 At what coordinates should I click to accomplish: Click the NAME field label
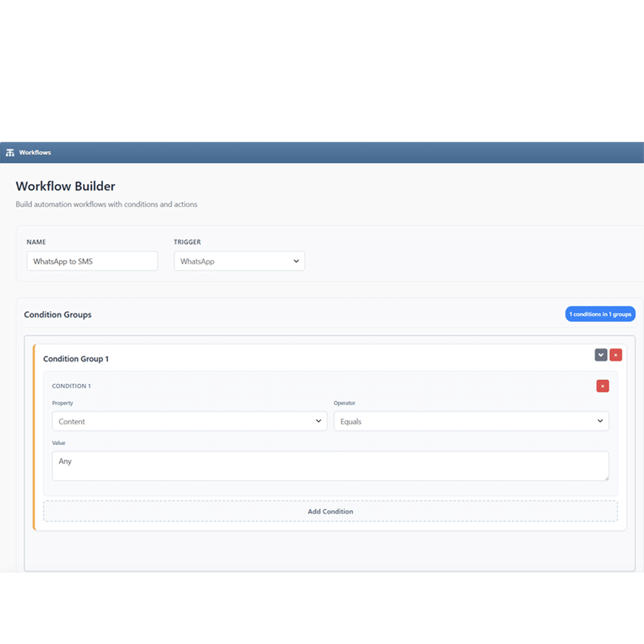point(36,242)
